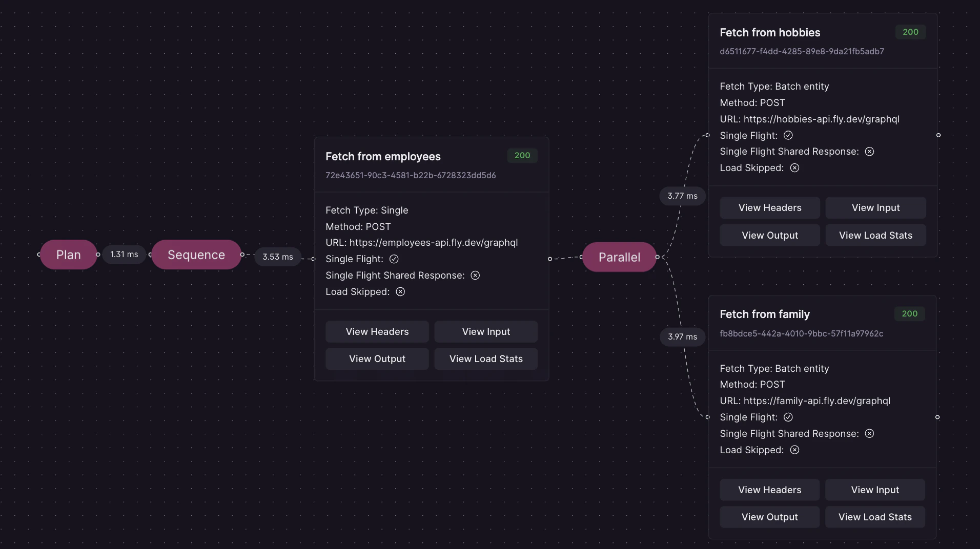The image size is (980, 549).
Task: Click the 3.77 ms timing badge
Action: pos(682,196)
